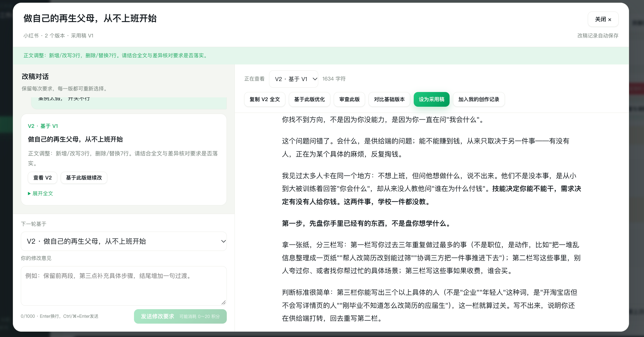Viewport: 644px width, 337px height.
Task: Click bold sentence 技能决定你能不能干
Action: coord(431,195)
